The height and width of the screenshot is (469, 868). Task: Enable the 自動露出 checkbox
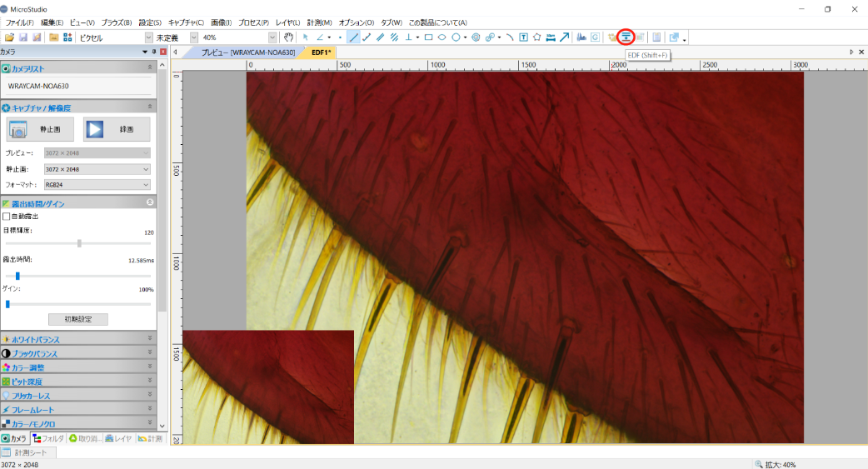pos(7,217)
